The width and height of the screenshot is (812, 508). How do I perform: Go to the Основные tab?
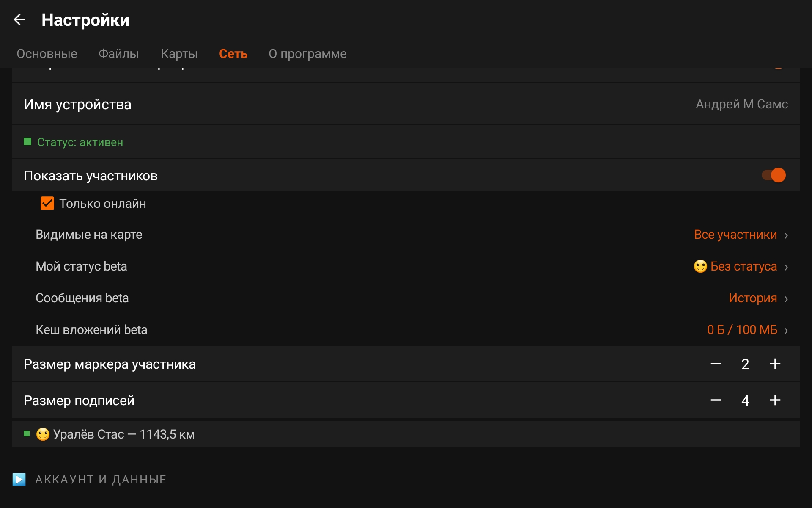tap(47, 54)
